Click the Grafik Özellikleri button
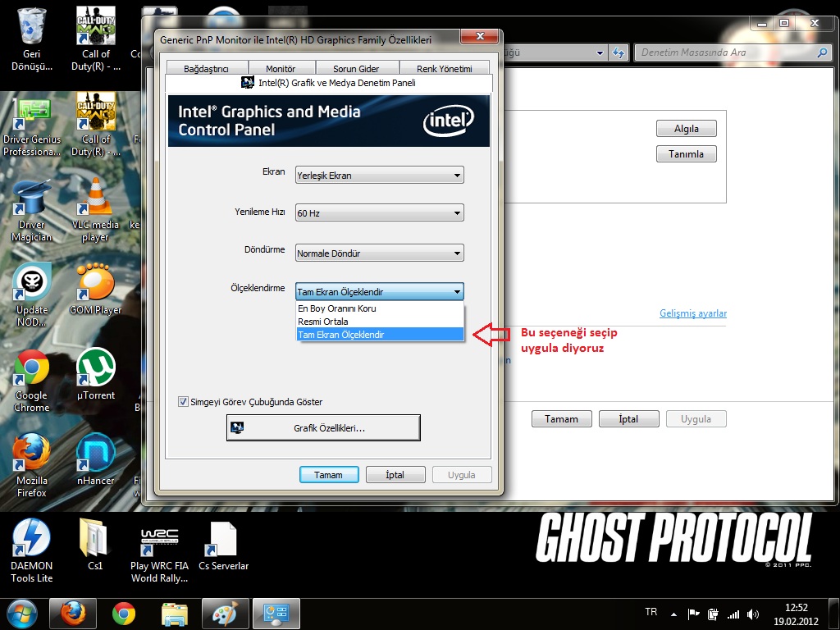The image size is (840, 630). 323,428
